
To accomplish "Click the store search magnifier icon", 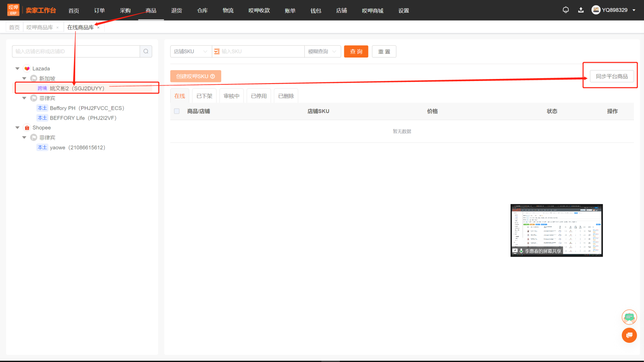I will [146, 51].
